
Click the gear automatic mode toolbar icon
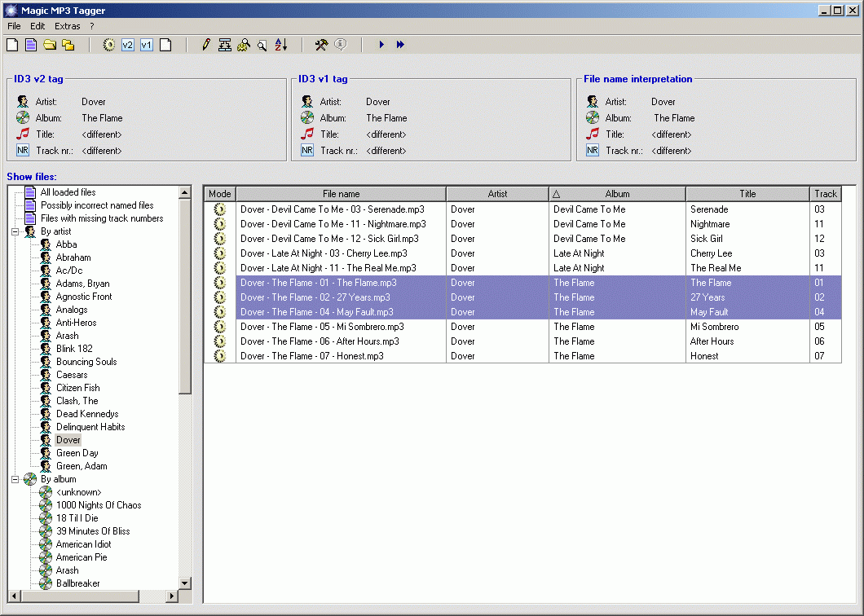click(109, 45)
